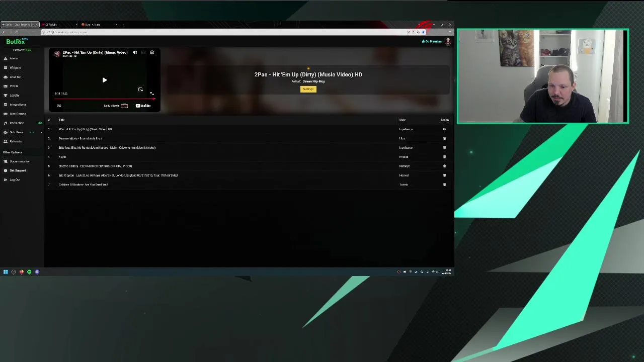This screenshot has width=644, height=362.
Task: Click Children Of Bodom - Are You Dead Yet? title
Action: [x=83, y=185]
